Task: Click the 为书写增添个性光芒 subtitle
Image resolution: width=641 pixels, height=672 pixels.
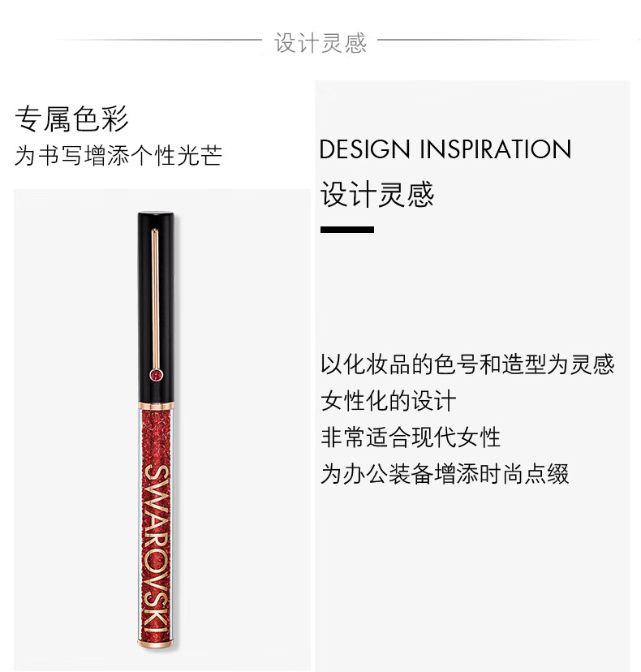Action: click(x=118, y=155)
